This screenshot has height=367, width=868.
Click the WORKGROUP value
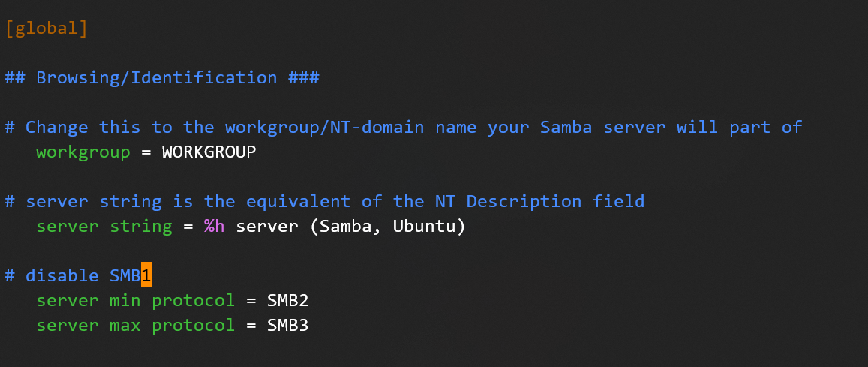[209, 152]
